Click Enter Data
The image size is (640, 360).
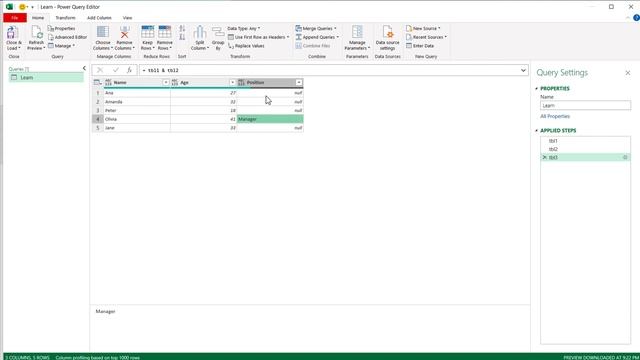pyautogui.click(x=420, y=46)
